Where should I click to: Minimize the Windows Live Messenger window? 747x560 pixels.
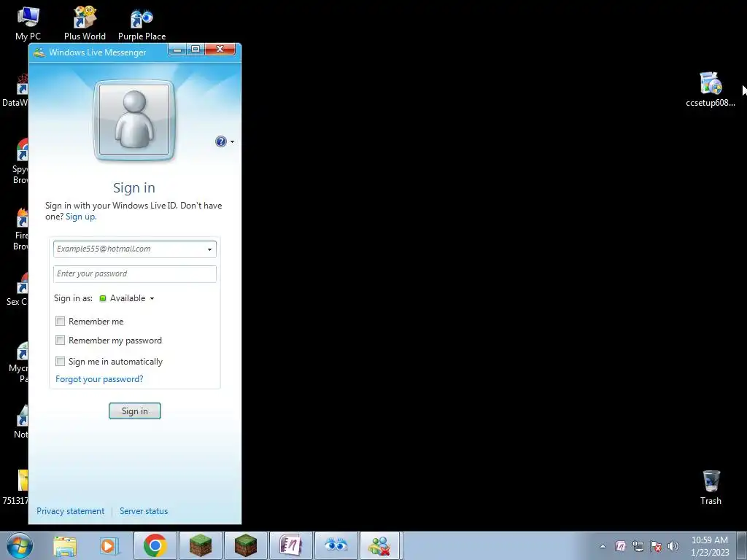pos(177,50)
